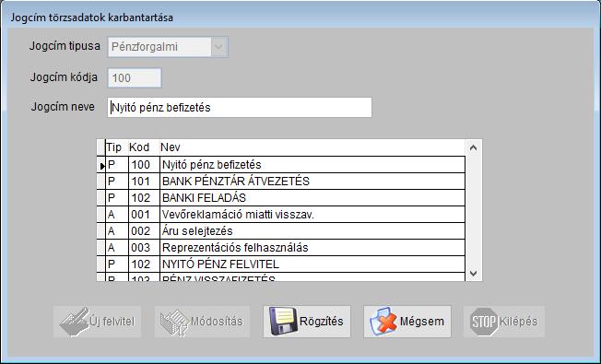Click the Jogcím kódja field showing 100

coord(135,78)
